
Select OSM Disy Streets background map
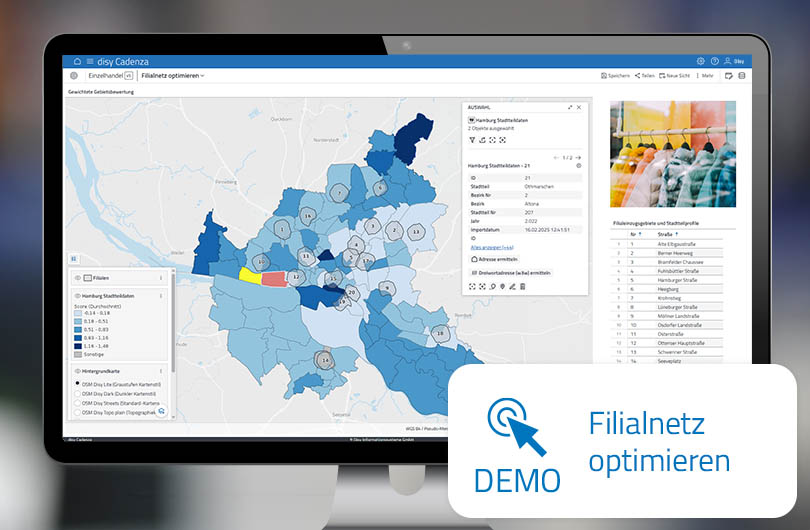click(77, 403)
